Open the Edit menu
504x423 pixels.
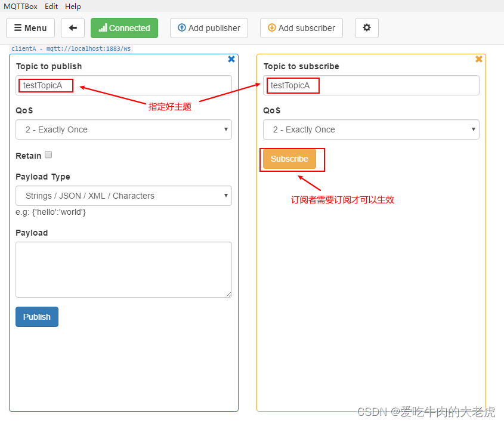pos(51,7)
